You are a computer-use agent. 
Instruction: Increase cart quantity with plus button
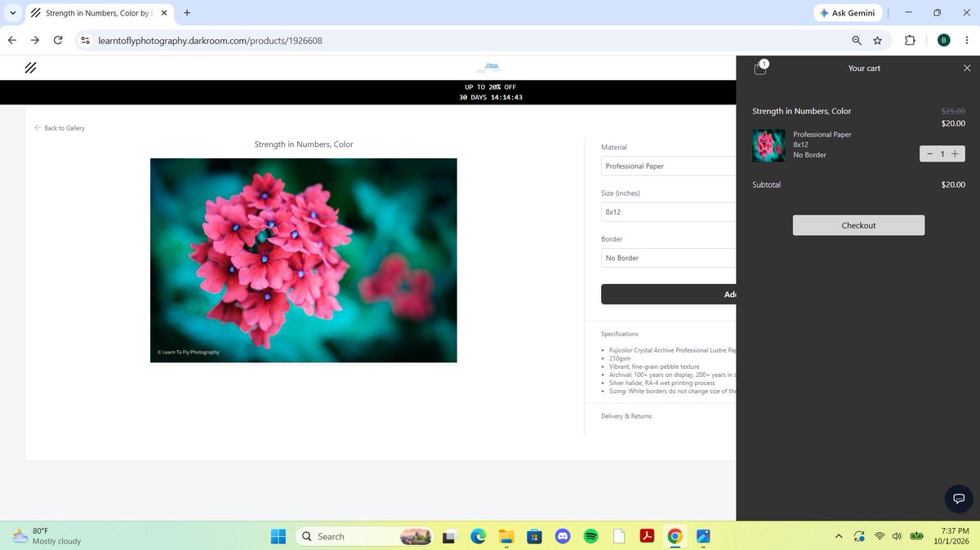point(955,153)
